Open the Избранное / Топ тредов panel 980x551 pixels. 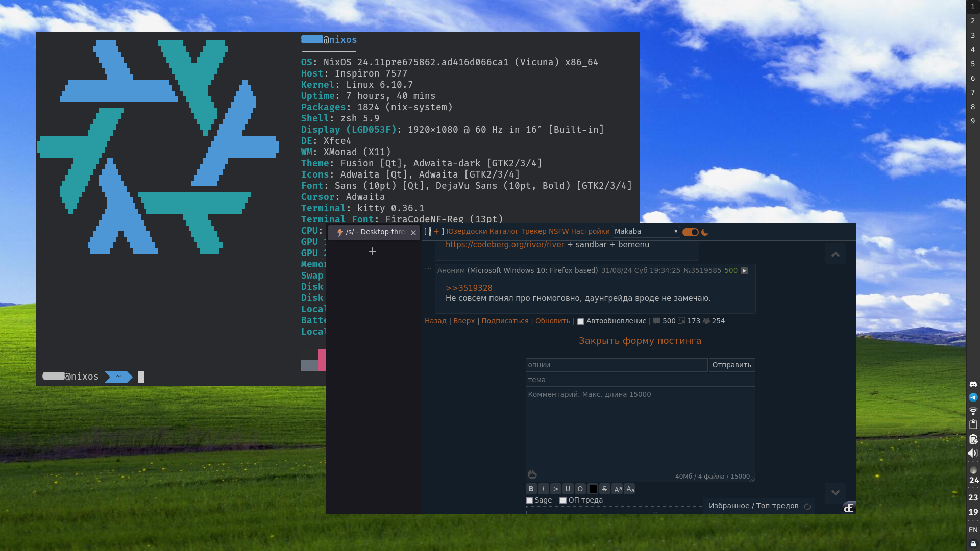(x=753, y=506)
